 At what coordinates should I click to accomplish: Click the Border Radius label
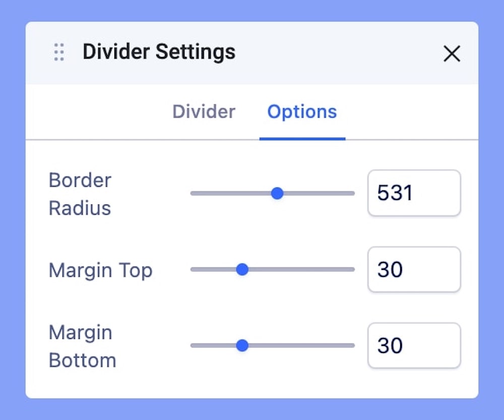pyautogui.click(x=80, y=194)
